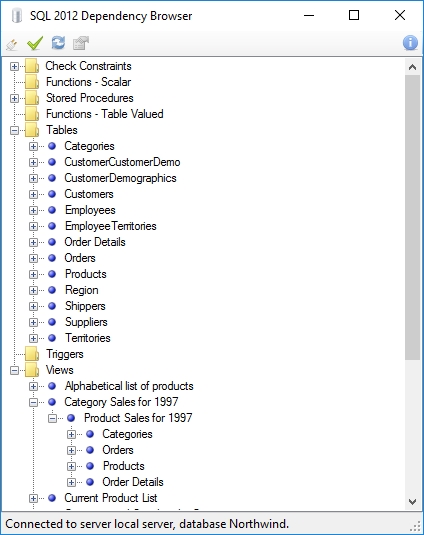The image size is (424, 535).
Task: Expand the Stored Procedures node
Action: [14, 98]
